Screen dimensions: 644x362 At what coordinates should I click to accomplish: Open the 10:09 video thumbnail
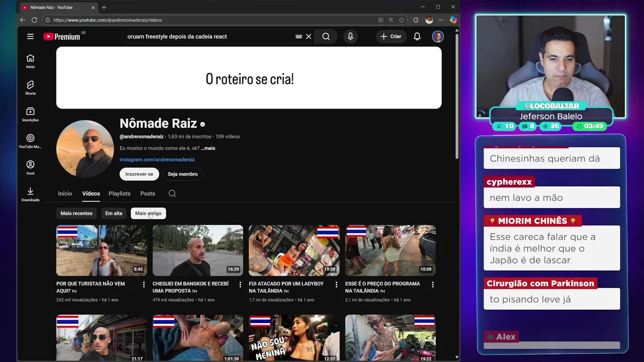(390, 250)
